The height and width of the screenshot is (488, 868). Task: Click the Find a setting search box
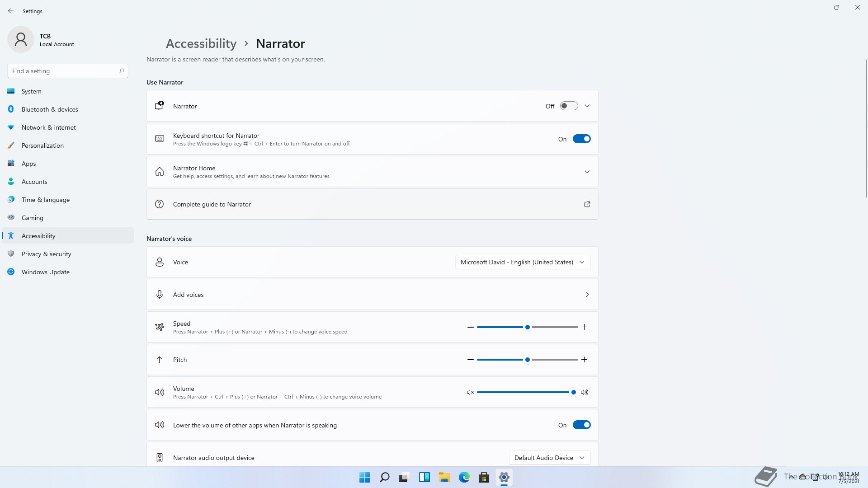pos(63,71)
